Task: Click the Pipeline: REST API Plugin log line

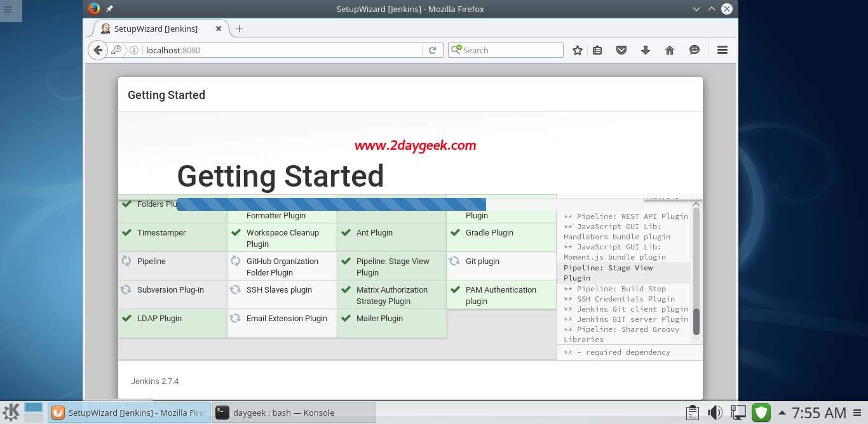Action: 626,216
